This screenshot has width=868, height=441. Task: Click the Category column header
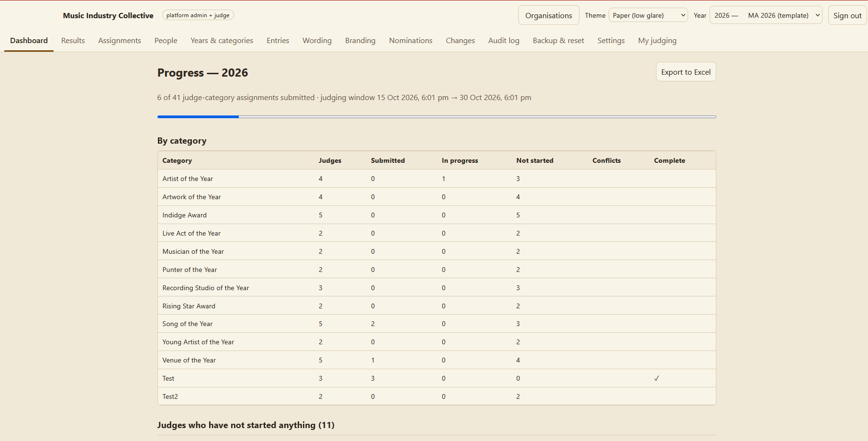point(177,160)
